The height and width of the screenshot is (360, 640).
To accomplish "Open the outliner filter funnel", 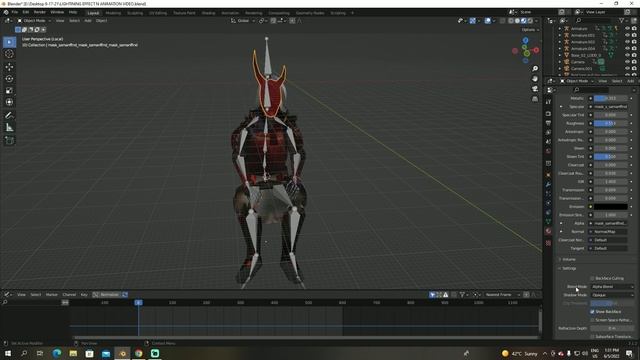I will [622, 20].
